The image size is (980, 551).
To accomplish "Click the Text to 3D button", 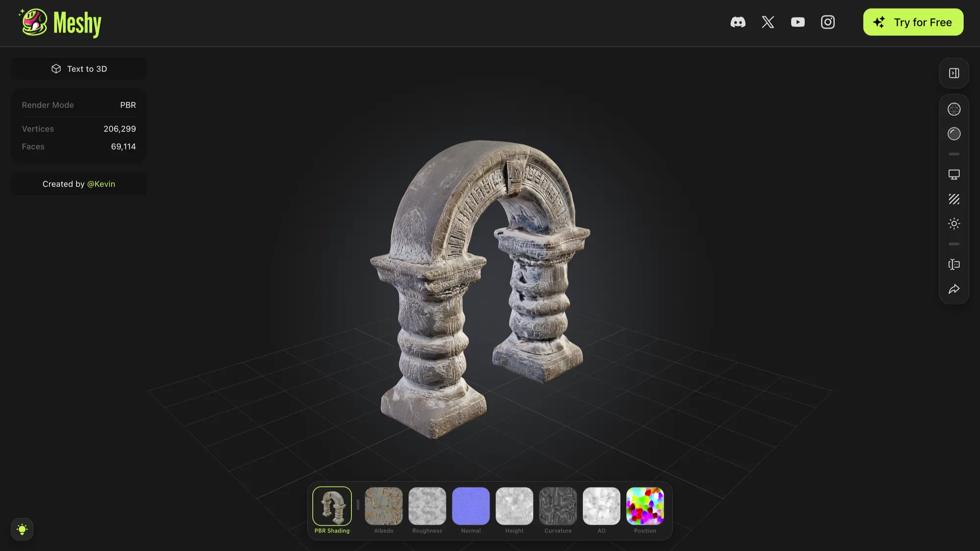I will coord(78,69).
